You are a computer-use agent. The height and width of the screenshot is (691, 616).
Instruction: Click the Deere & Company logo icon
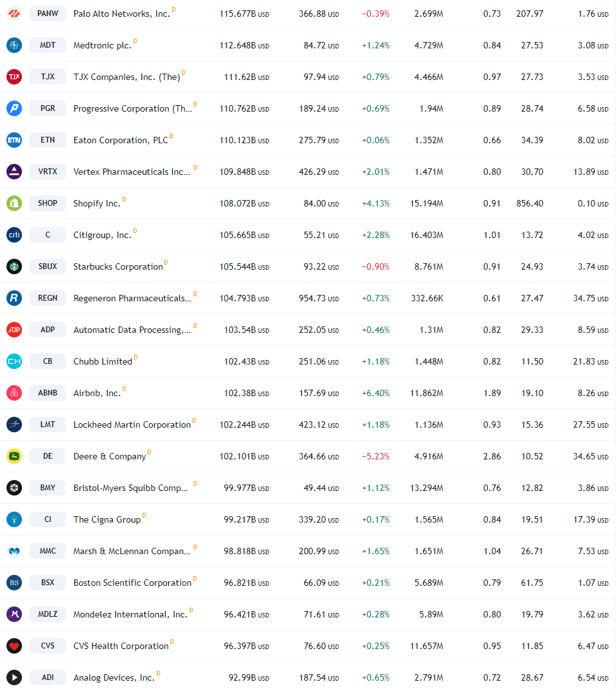pos(14,456)
